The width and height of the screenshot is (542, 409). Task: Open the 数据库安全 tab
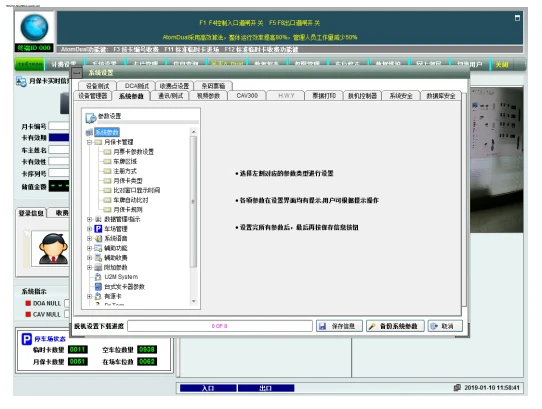441,96
